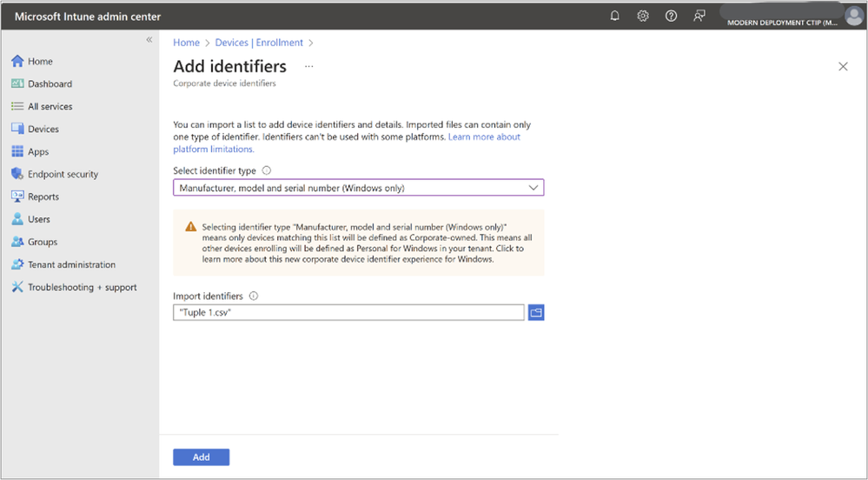868x480 pixels.
Task: Click the Troubleshooting wrench icon
Action: (x=17, y=287)
